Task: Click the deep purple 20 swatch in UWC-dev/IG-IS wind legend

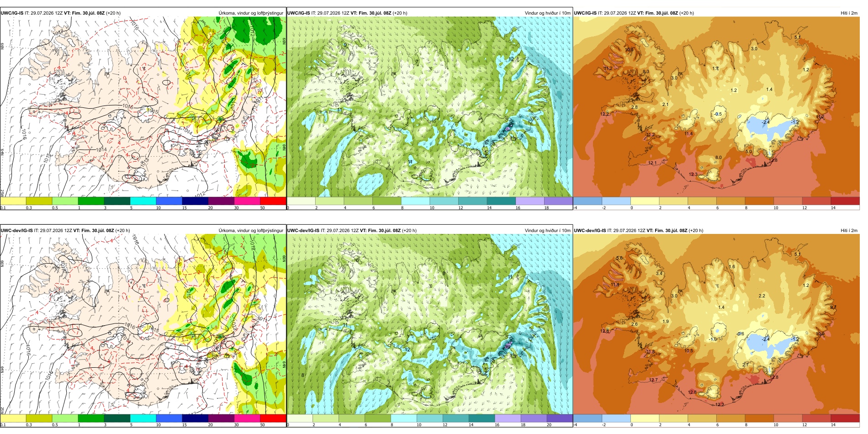Action: 560,418
